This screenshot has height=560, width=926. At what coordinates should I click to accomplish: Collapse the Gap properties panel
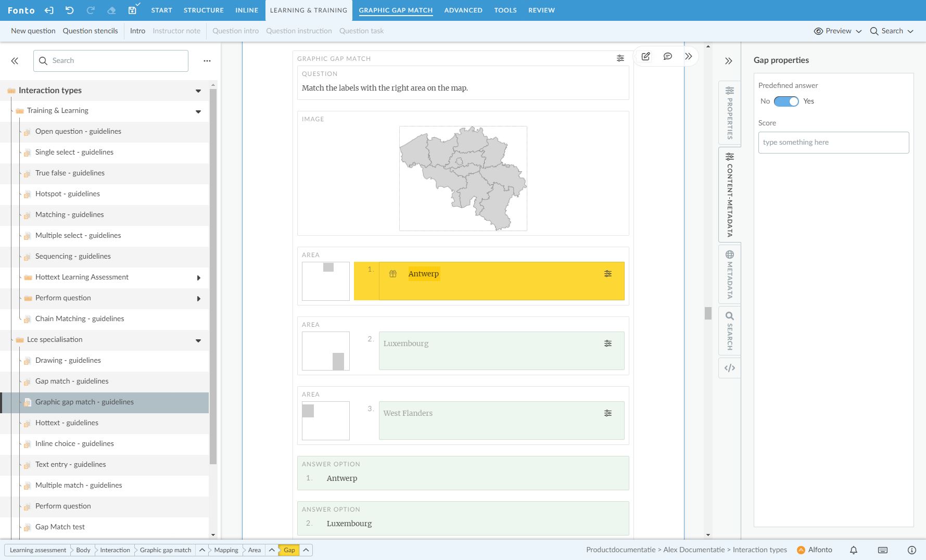click(x=729, y=61)
